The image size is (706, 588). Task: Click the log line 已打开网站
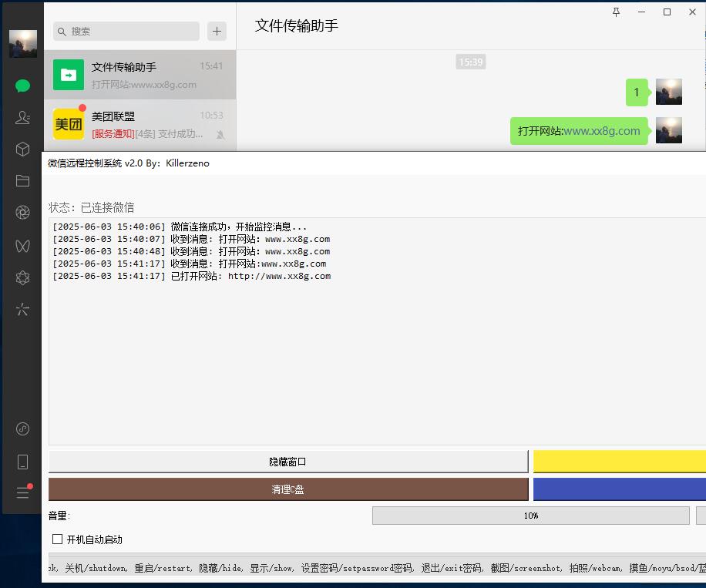tap(192, 276)
